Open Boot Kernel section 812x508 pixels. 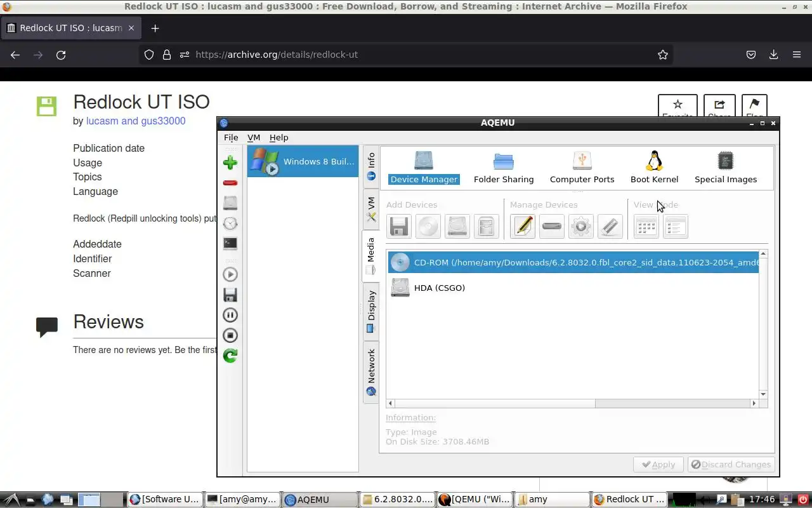point(654,168)
